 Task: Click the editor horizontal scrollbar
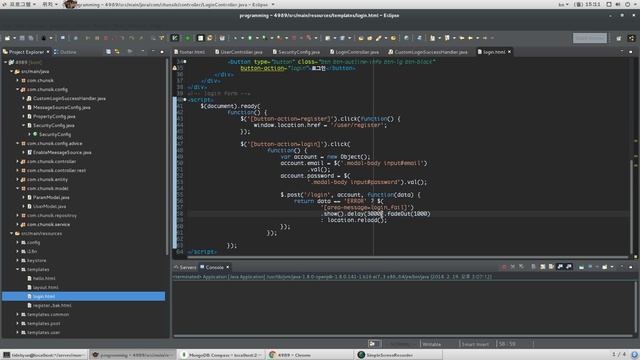(x=408, y=257)
